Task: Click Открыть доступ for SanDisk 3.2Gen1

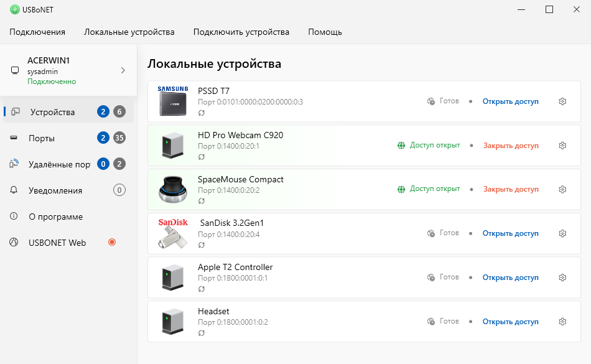Action: point(510,233)
